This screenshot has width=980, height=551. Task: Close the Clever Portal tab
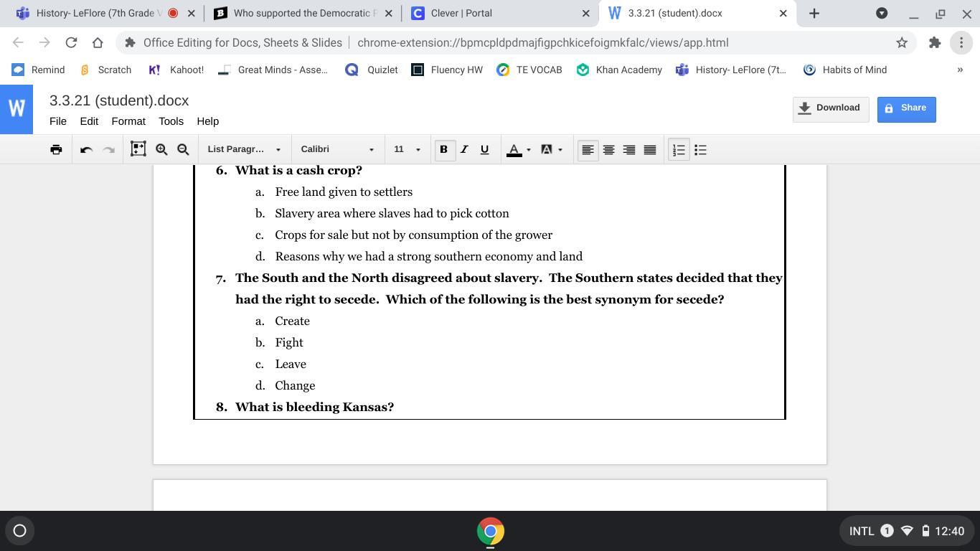[585, 13]
